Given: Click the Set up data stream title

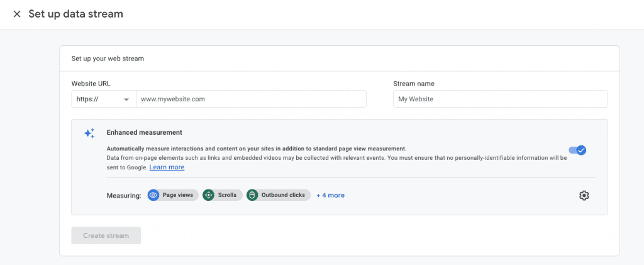Looking at the screenshot, I should pyautogui.click(x=75, y=14).
